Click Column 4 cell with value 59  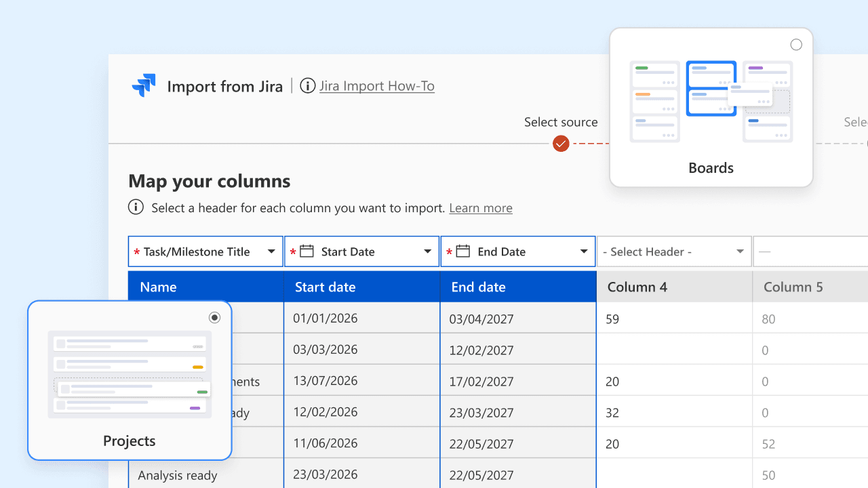click(x=674, y=318)
